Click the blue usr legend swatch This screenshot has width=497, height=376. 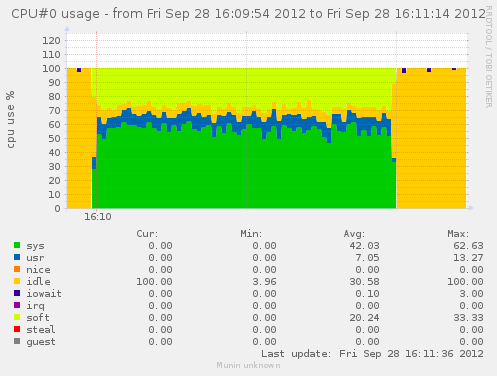[17, 257]
